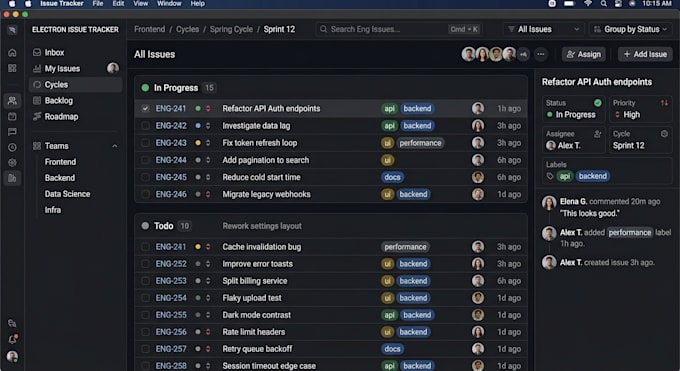Click the priority icon on ENG-256 row

coord(208,332)
